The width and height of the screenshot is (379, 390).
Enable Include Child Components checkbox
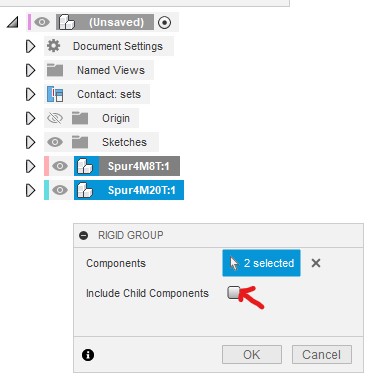pyautogui.click(x=234, y=292)
